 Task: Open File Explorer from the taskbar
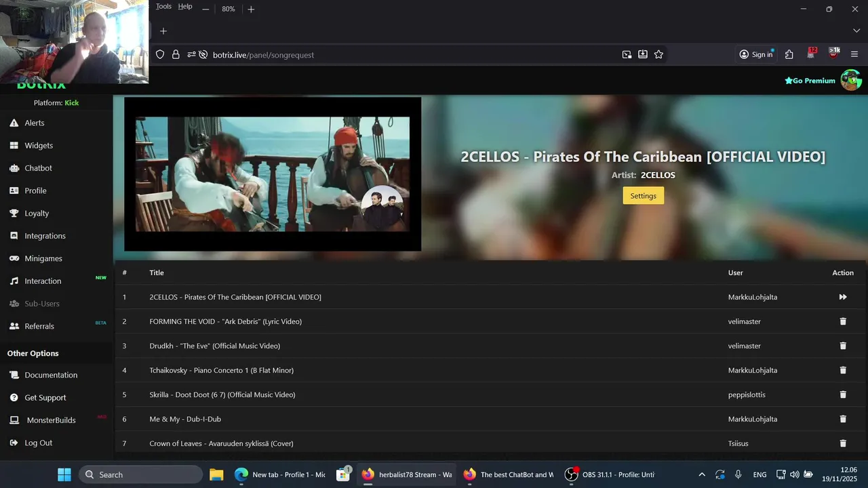pyautogui.click(x=216, y=474)
